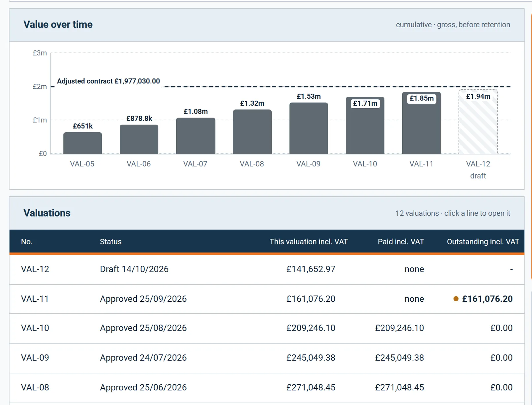Screen dimensions: 532x405
Task: Click the hatched VAL-12 draft bar
Action: [x=478, y=122]
